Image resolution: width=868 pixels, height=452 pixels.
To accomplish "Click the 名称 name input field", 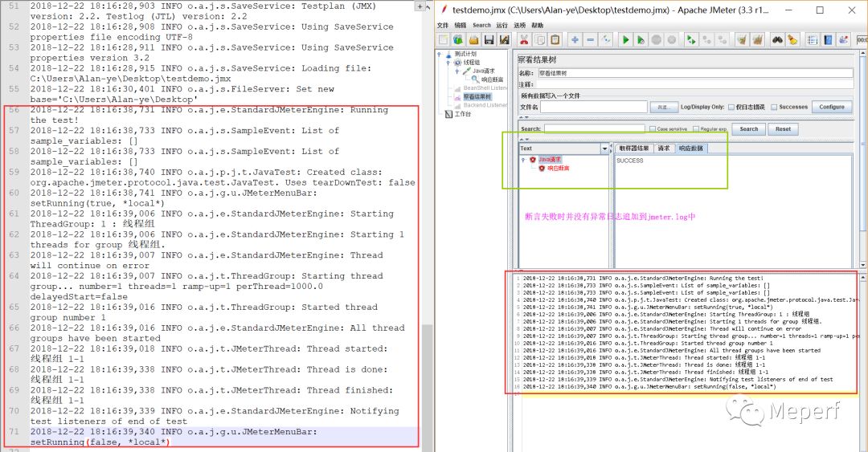I will coord(694,73).
